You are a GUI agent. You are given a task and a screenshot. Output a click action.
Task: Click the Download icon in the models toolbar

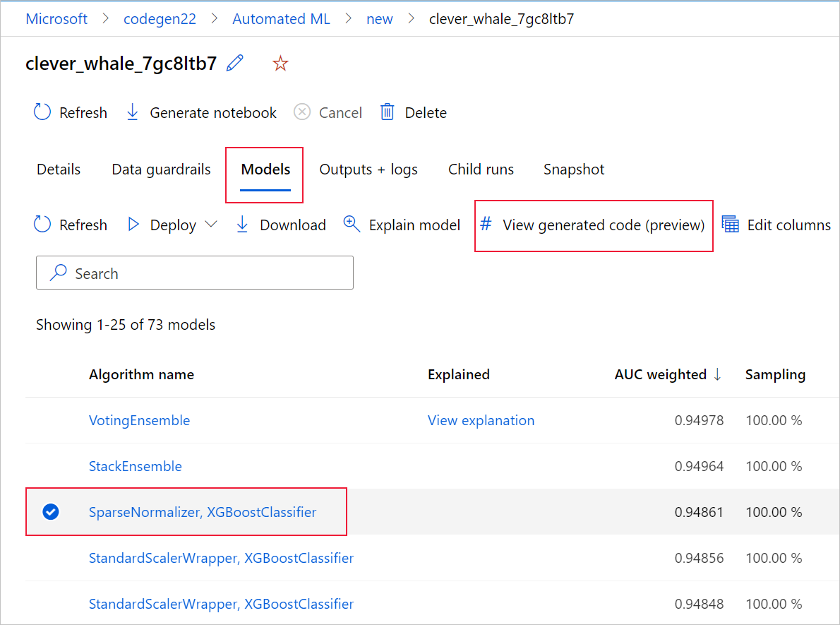pos(242,224)
